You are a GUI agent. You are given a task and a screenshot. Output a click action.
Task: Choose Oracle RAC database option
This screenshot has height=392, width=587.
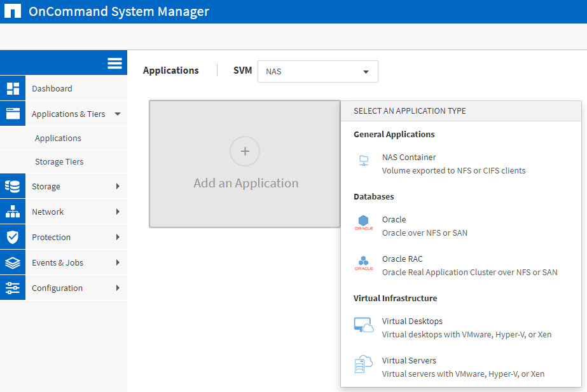coord(402,259)
